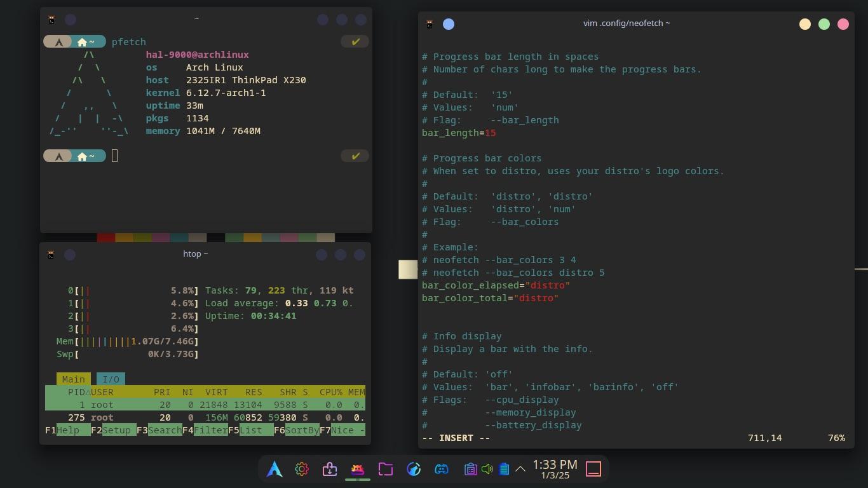The image size is (868, 488).
Task: Click the green checkmark next to the pfetch command
Action: pos(355,41)
